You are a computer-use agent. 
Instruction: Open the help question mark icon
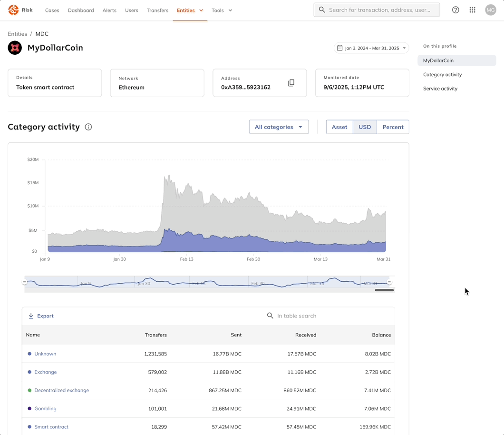(456, 10)
